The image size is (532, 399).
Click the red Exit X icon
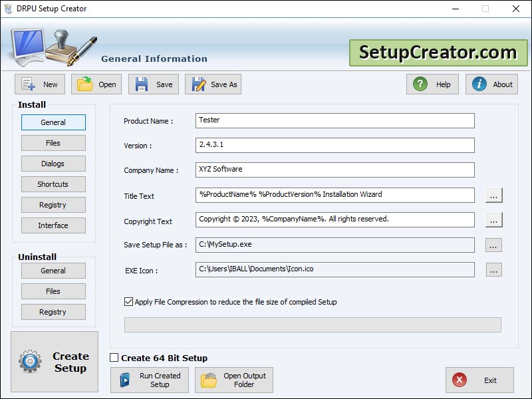click(460, 380)
